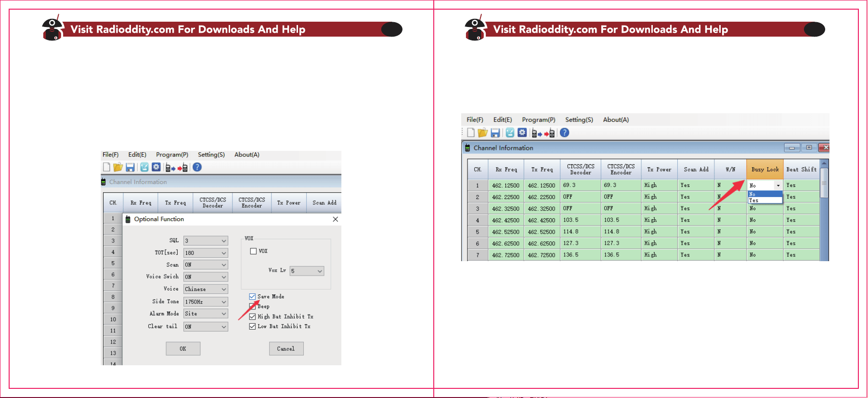
Task: Click radio icon in Optional Function title bar
Action: (x=128, y=219)
